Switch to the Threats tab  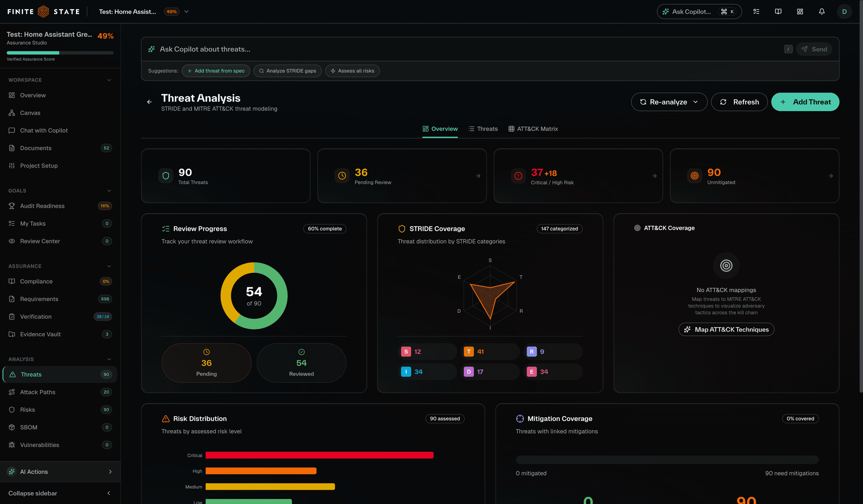tap(483, 129)
